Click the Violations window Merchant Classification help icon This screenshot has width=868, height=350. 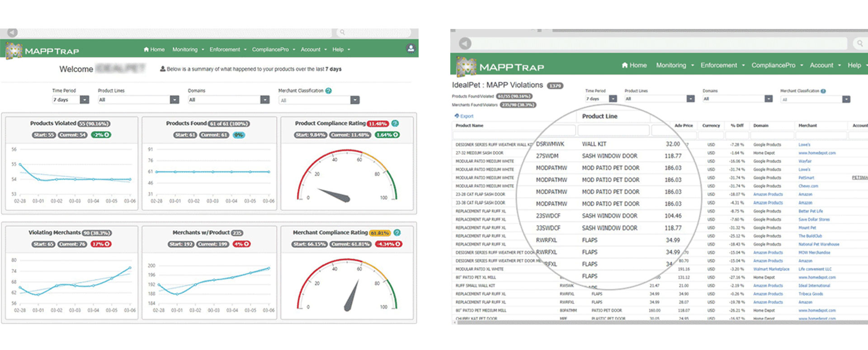pyautogui.click(x=823, y=91)
